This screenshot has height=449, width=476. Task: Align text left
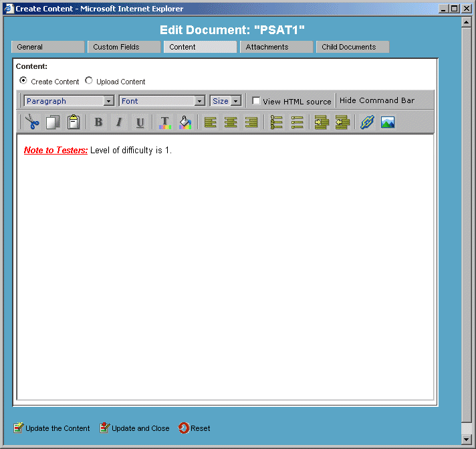[211, 122]
